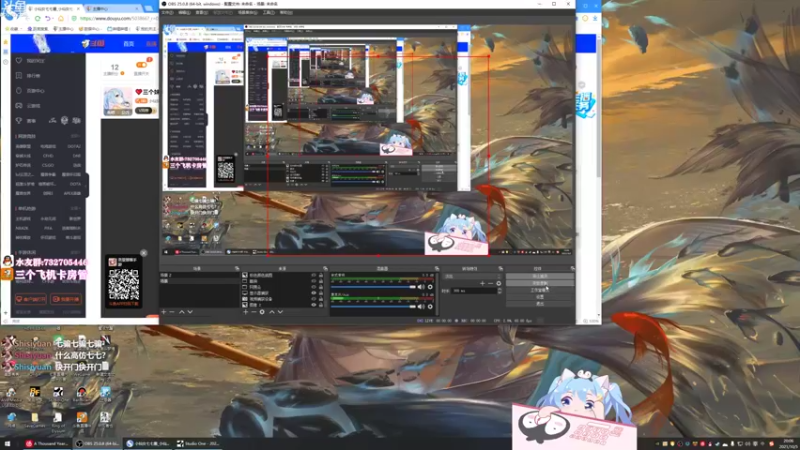Pop out the Audio Mixer dock

pos(437,268)
